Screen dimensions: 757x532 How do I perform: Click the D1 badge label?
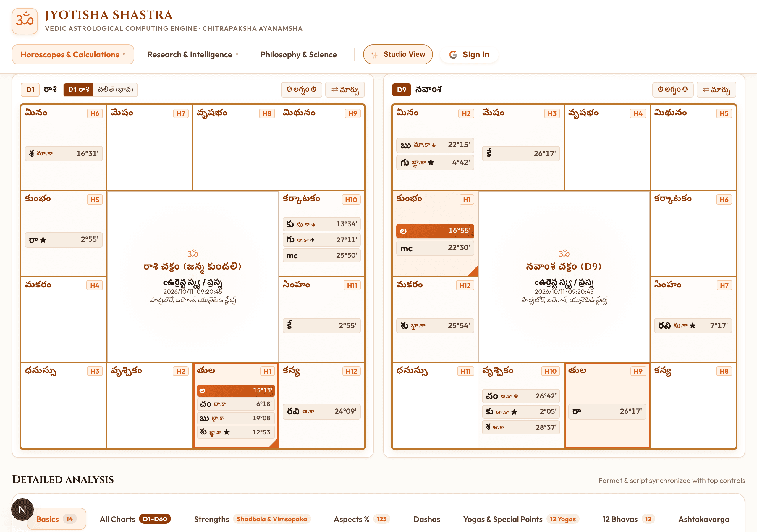(30, 90)
